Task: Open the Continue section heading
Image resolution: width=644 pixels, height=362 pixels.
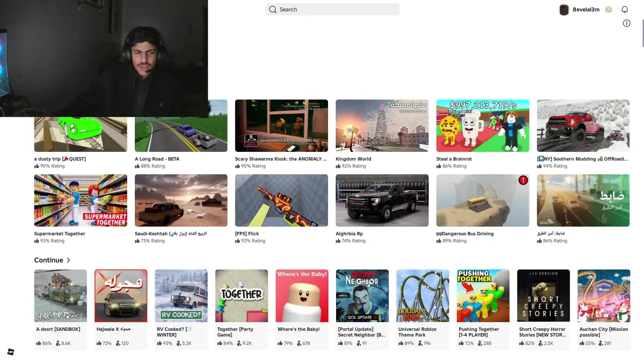Action: pyautogui.click(x=48, y=260)
